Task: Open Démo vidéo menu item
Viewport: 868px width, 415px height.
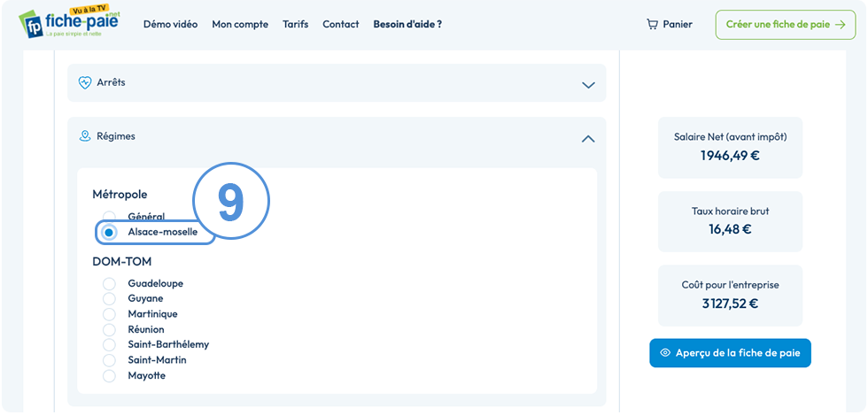Action: click(170, 25)
